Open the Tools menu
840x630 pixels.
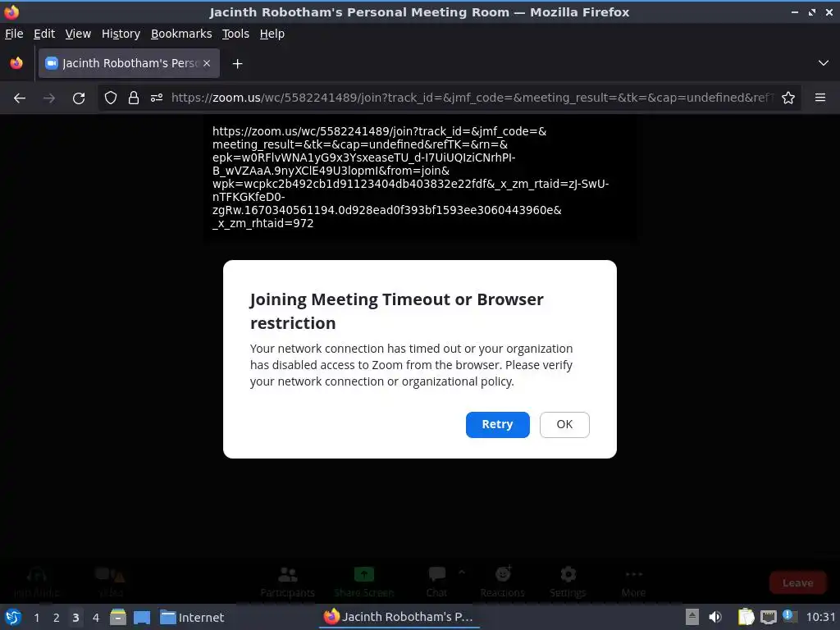coord(235,34)
